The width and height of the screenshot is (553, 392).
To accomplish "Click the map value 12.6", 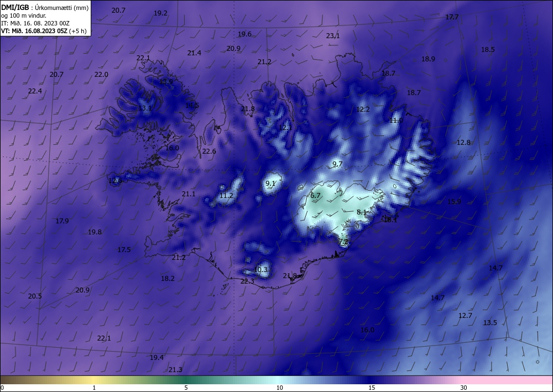I will click(116, 181).
